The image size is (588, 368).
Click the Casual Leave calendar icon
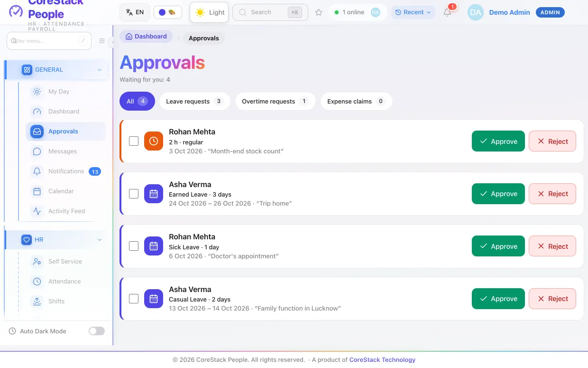tap(154, 299)
